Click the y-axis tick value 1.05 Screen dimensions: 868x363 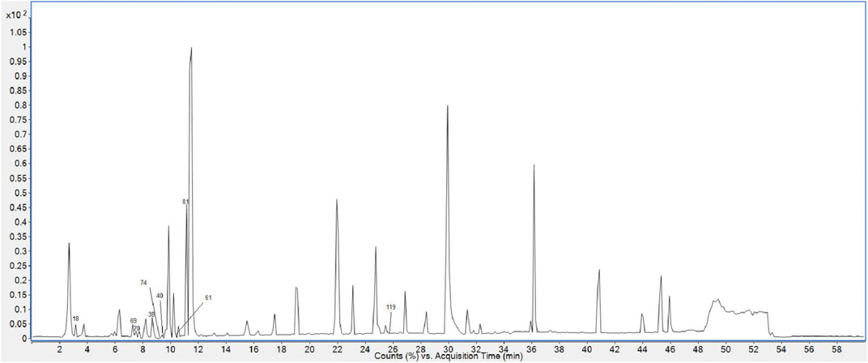(20, 32)
